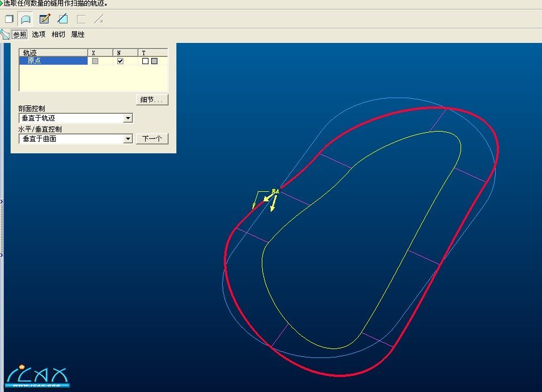Click the flip direction arrow icon
Image resolution: width=542 pixels, height=392 pixels.
coord(99,19)
